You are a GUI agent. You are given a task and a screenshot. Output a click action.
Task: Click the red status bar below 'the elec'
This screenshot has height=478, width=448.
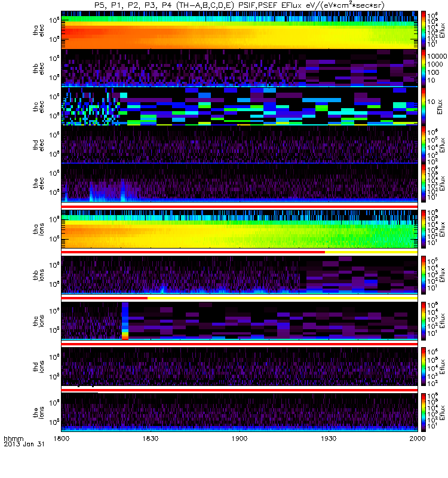point(240,207)
